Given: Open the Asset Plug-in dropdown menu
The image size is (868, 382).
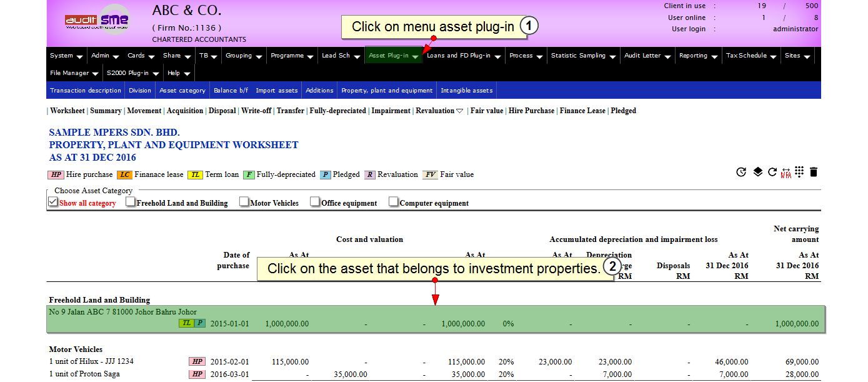Looking at the screenshot, I should [x=393, y=56].
